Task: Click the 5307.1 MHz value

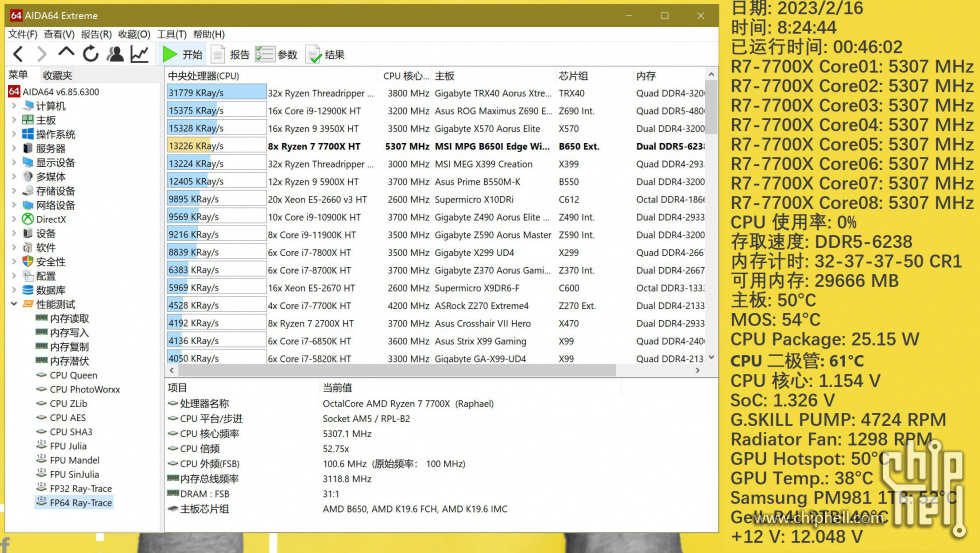Action: [347, 434]
